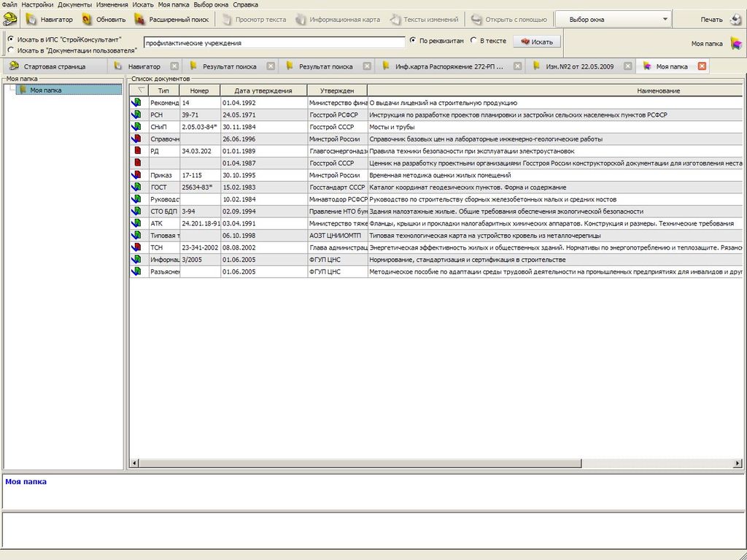Click document icon of the РСН 39-71 row
Image resolution: width=747 pixels, height=560 pixels.
(136, 114)
